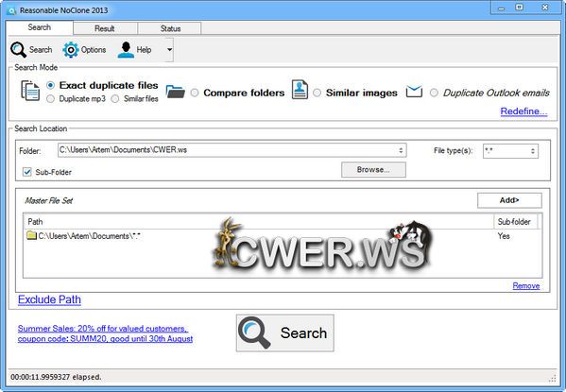Switch to the Status tab
This screenshot has width=566, height=392.
pos(170,28)
